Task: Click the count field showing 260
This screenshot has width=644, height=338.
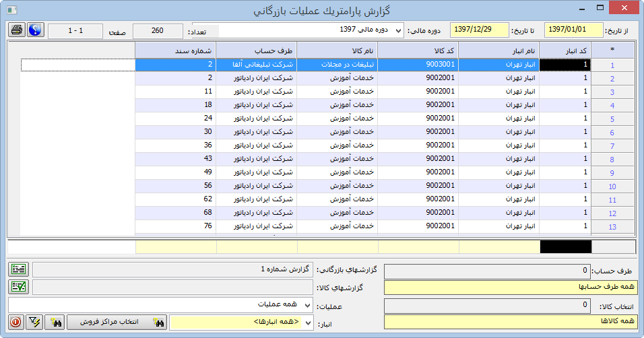Action: tap(158, 31)
